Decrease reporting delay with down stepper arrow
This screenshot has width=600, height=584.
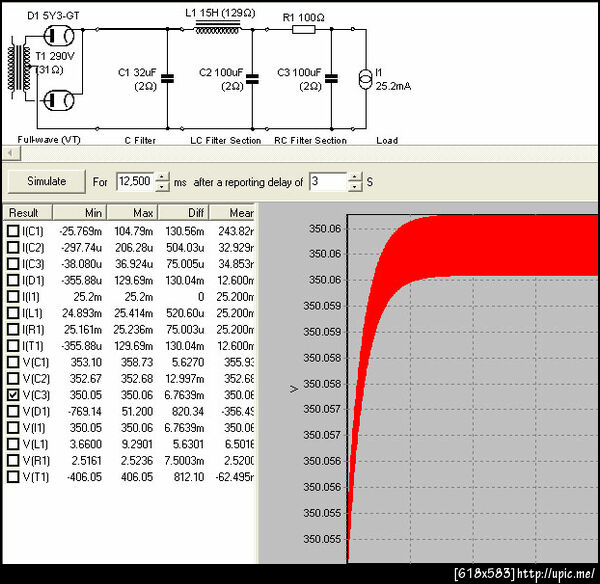[355, 186]
